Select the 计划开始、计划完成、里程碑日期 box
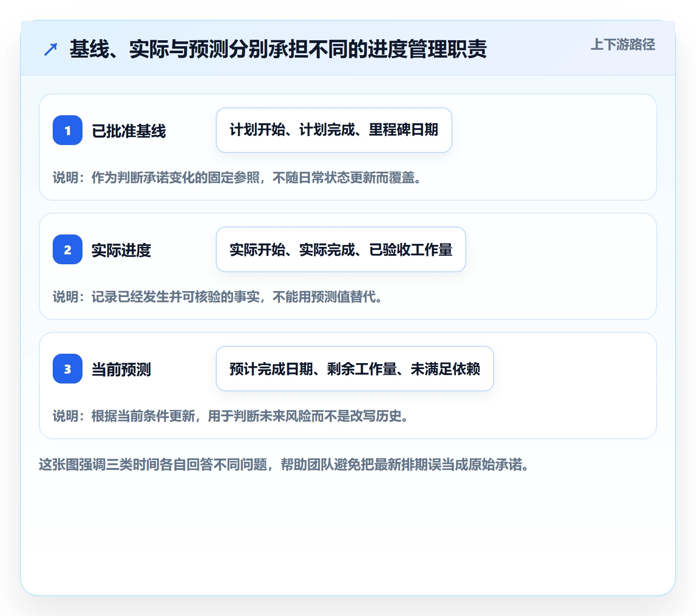Viewport: 696px width, 616px height. point(334,130)
